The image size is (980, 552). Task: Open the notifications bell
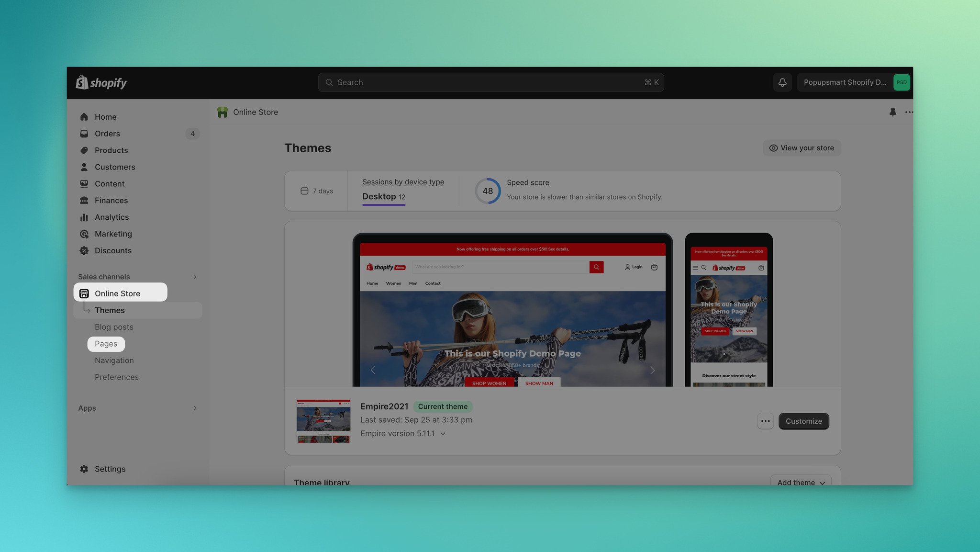tap(782, 82)
